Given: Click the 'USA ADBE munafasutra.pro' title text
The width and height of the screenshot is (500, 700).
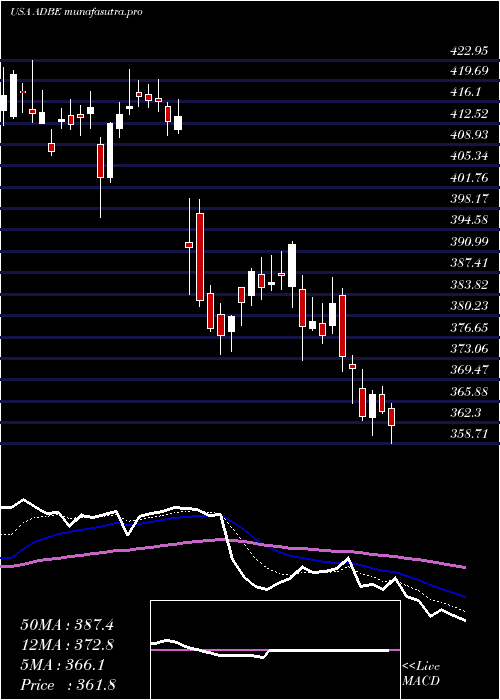Looking at the screenshot, I should pyautogui.click(x=76, y=12).
